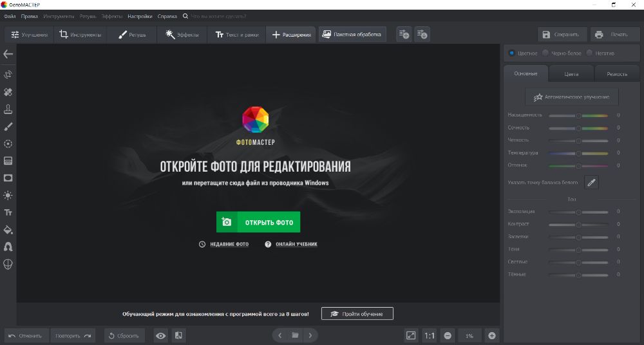
Task: Open the vignette tool icon
Action: (8, 178)
